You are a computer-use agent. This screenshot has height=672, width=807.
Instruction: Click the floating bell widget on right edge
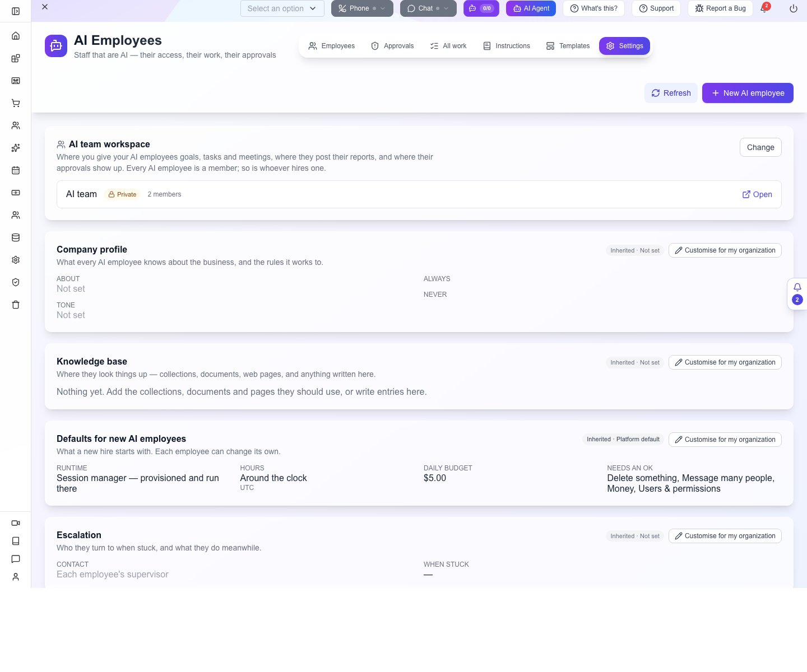[797, 293]
